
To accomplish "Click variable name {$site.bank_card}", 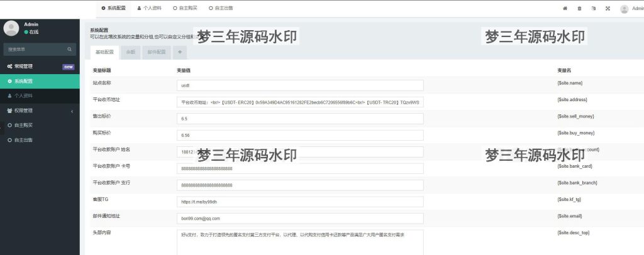I will point(575,166).
